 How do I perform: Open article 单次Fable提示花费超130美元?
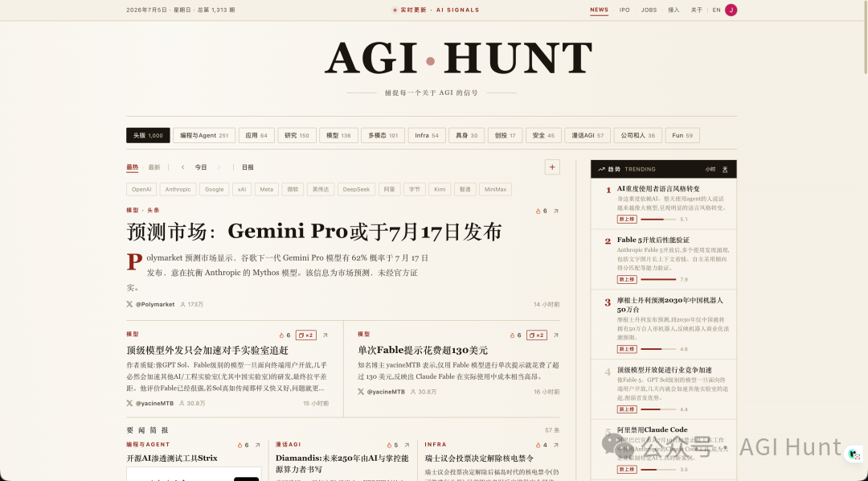tap(423, 350)
